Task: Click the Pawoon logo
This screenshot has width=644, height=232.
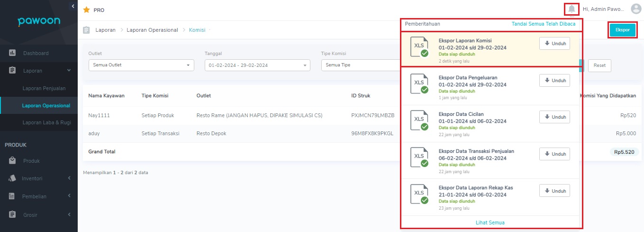Action: tap(39, 21)
